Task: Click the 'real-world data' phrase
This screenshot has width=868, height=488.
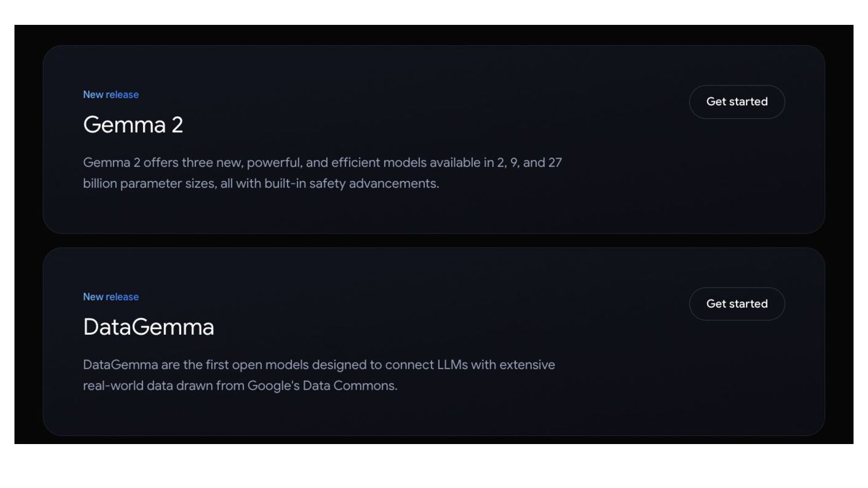Action: pos(128,386)
